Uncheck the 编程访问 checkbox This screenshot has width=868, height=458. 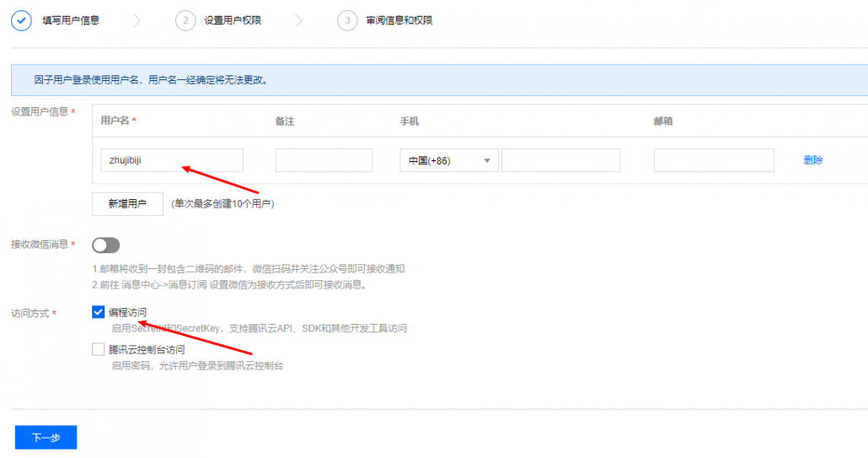pos(99,312)
